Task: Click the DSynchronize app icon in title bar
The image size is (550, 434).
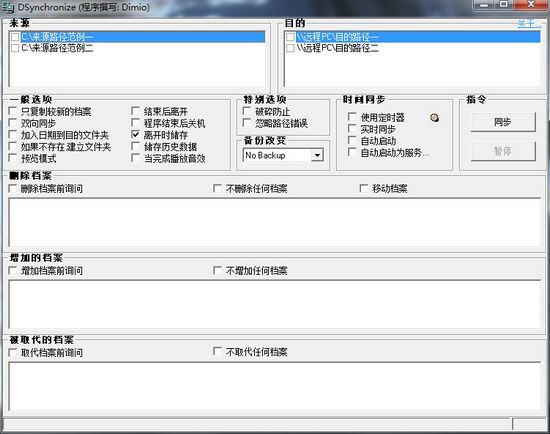Action: coord(8,7)
